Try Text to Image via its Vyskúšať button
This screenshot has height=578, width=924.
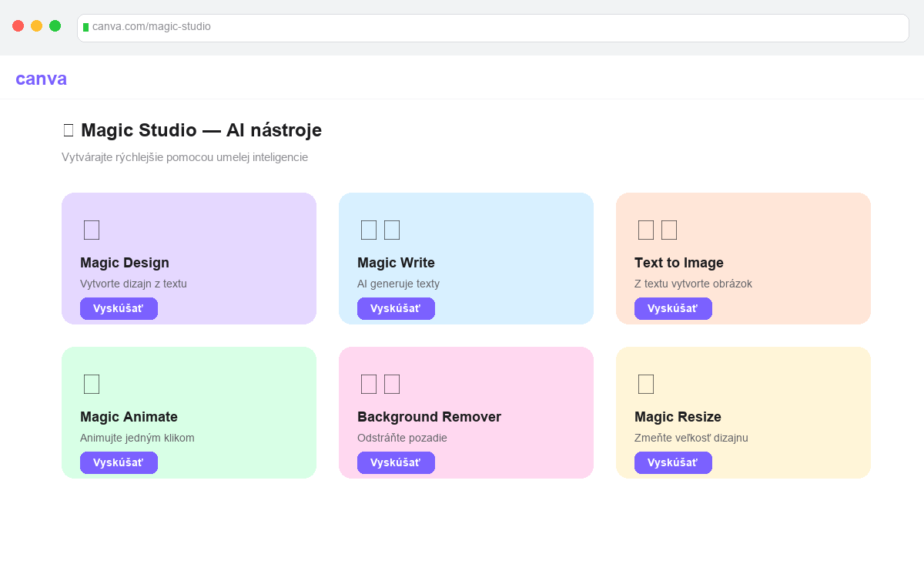673,308
